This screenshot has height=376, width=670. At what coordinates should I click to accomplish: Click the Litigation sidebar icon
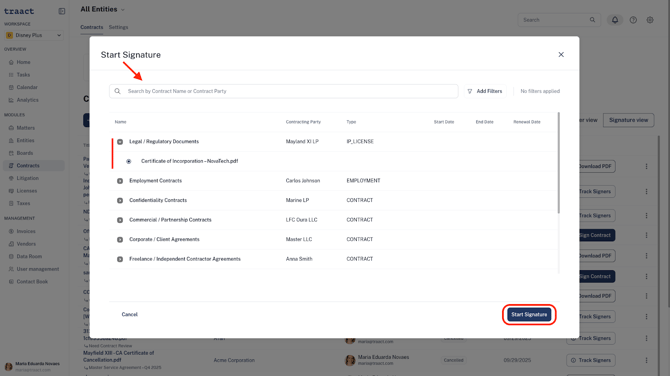tap(11, 178)
